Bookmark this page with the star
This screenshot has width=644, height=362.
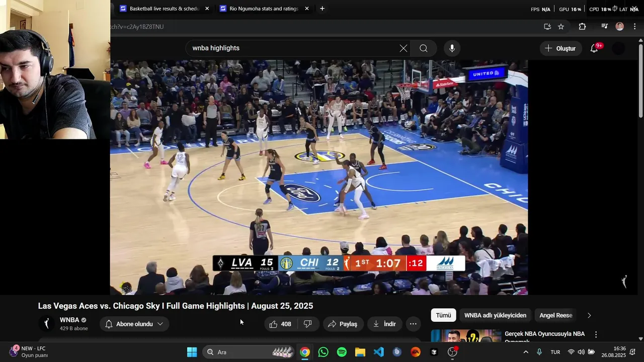[x=561, y=27]
